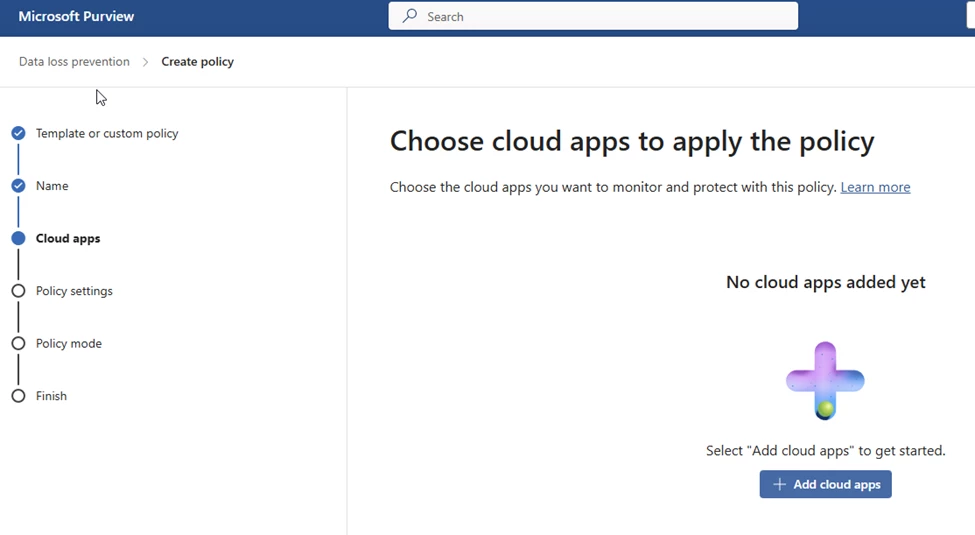This screenshot has height=535, width=975.
Task: Select the Cloud apps step label
Action: point(68,238)
